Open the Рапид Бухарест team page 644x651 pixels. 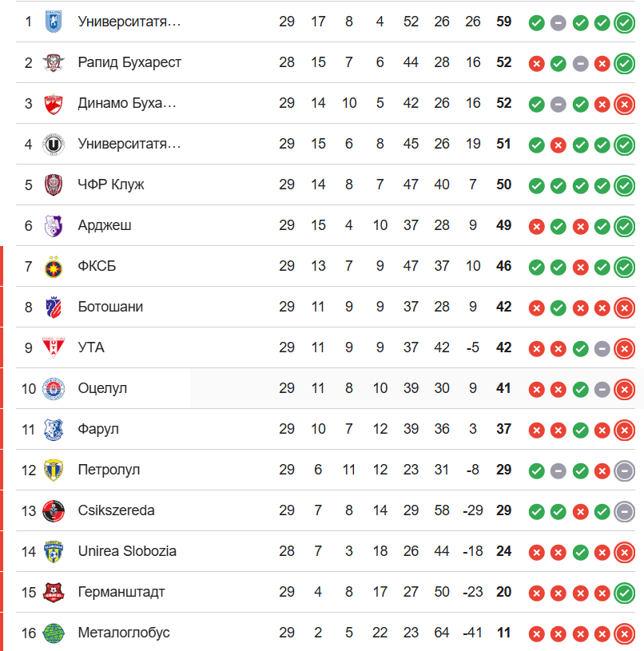(x=129, y=62)
